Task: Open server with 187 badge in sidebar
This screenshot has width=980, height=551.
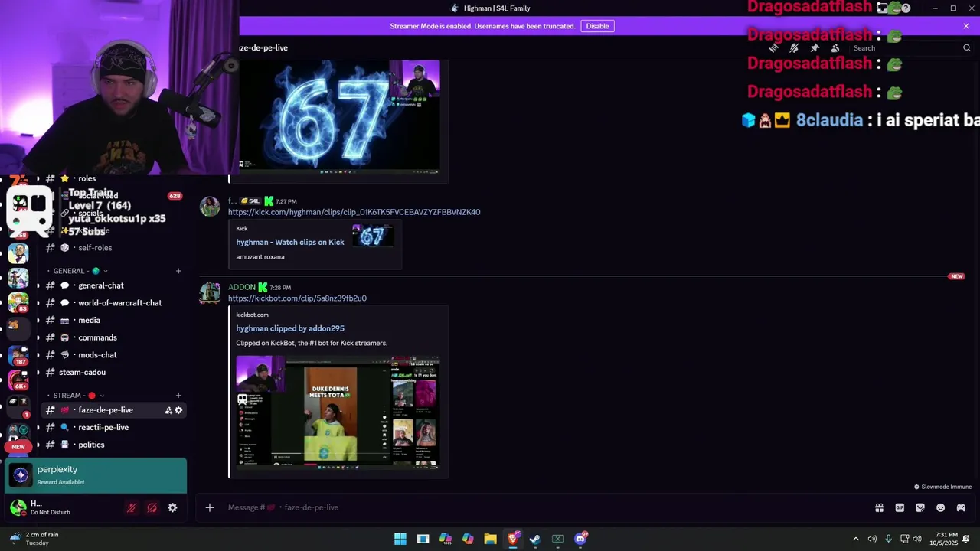Action: [18, 354]
